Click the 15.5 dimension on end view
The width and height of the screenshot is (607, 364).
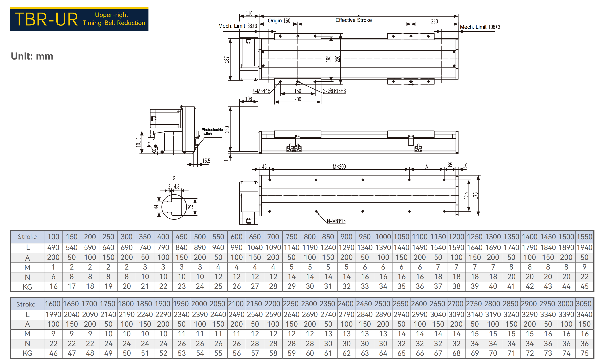coord(206,161)
